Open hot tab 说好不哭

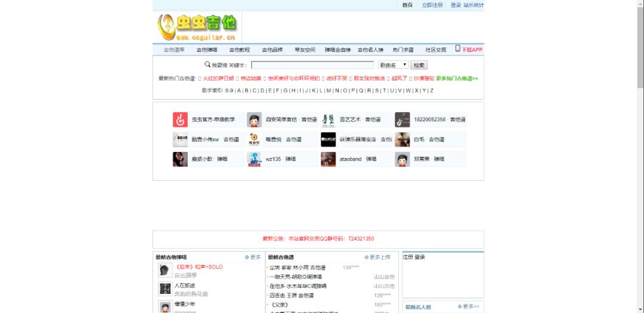(x=337, y=78)
